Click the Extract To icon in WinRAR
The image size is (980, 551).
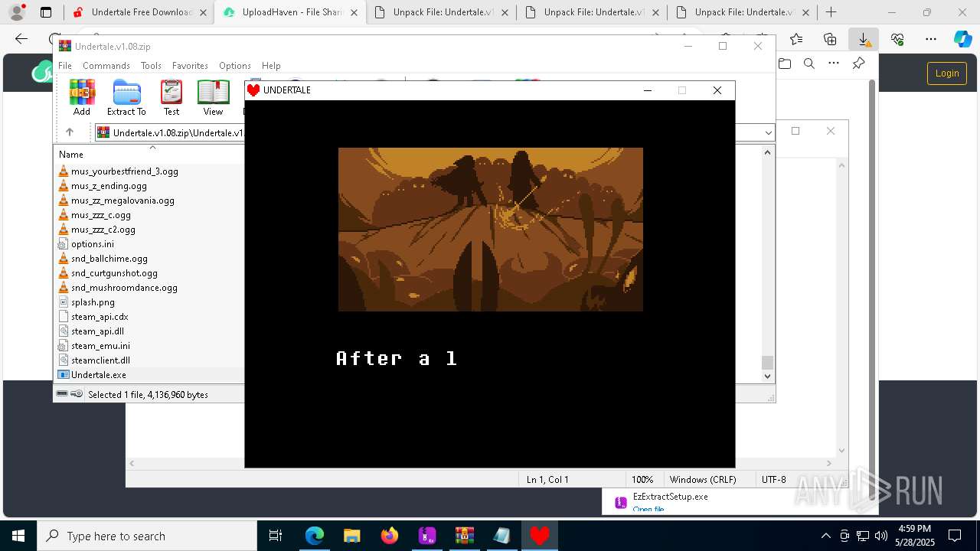(126, 97)
